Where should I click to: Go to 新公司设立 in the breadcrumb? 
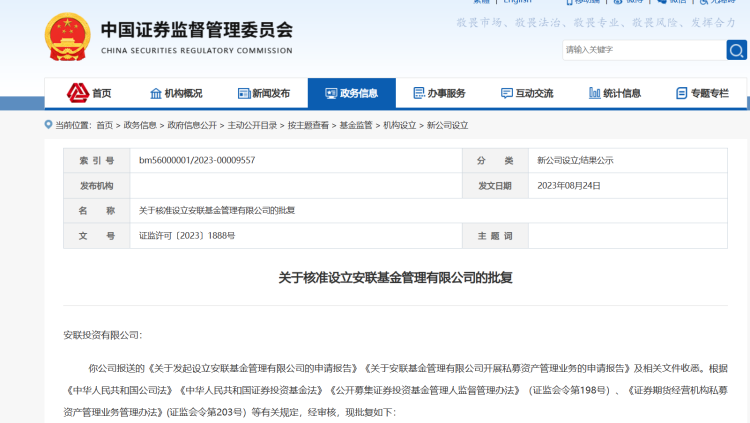(447, 125)
